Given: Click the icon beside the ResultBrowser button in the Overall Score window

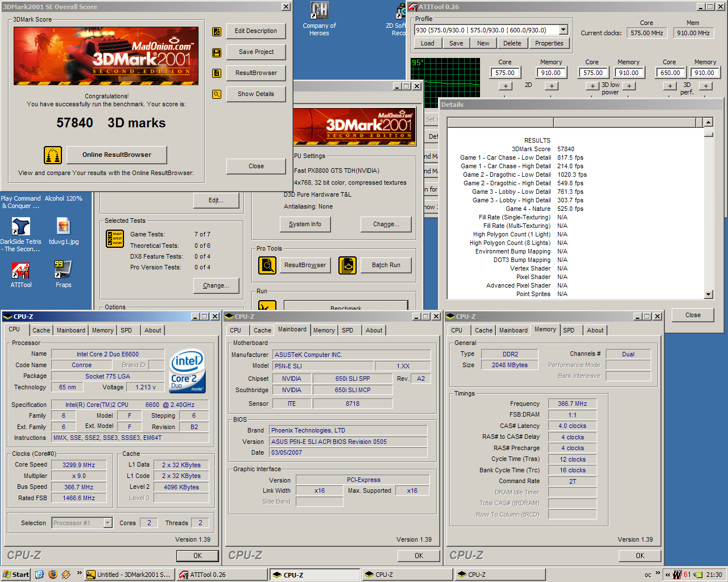Looking at the screenshot, I should (217, 73).
